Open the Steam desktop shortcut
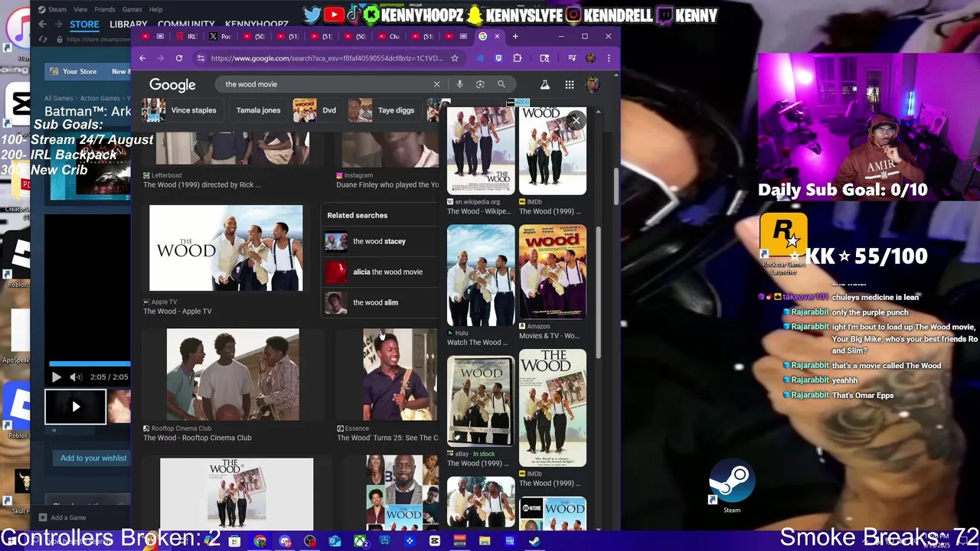The width and height of the screenshot is (980, 551). 732,487
